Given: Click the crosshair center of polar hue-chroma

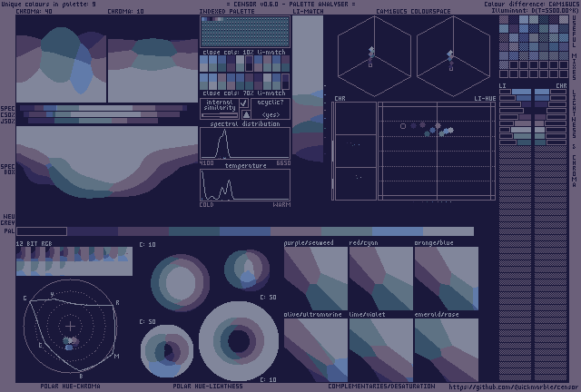Looking at the screenshot, I should pyautogui.click(x=70, y=326).
